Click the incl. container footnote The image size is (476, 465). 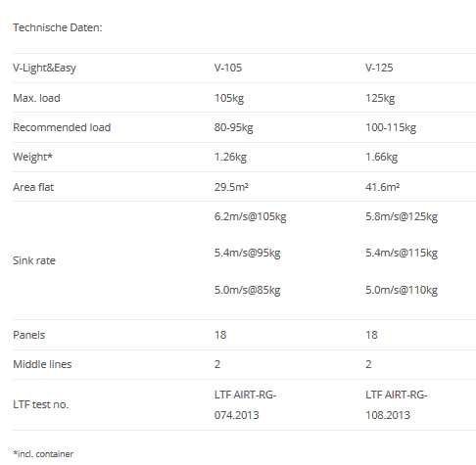pyautogui.click(x=43, y=454)
